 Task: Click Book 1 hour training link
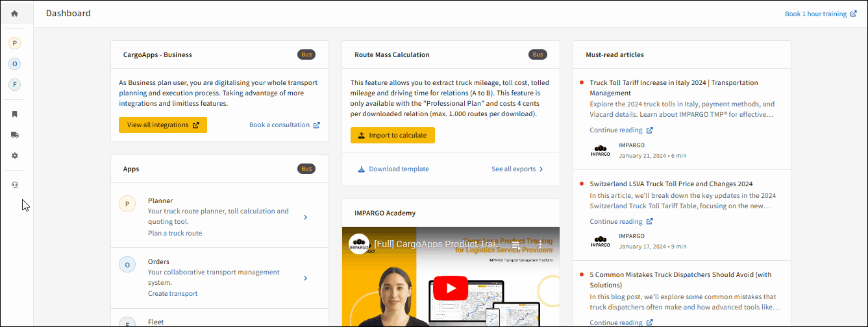coord(820,14)
